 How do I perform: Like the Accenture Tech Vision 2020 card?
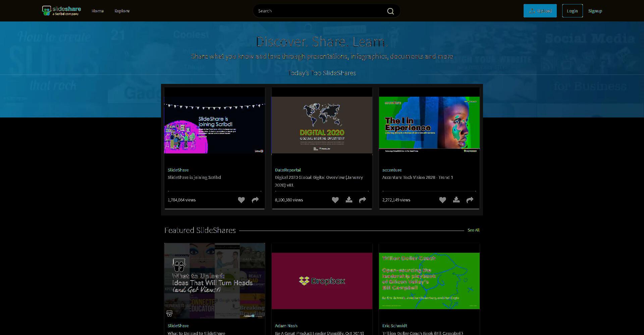(442, 200)
